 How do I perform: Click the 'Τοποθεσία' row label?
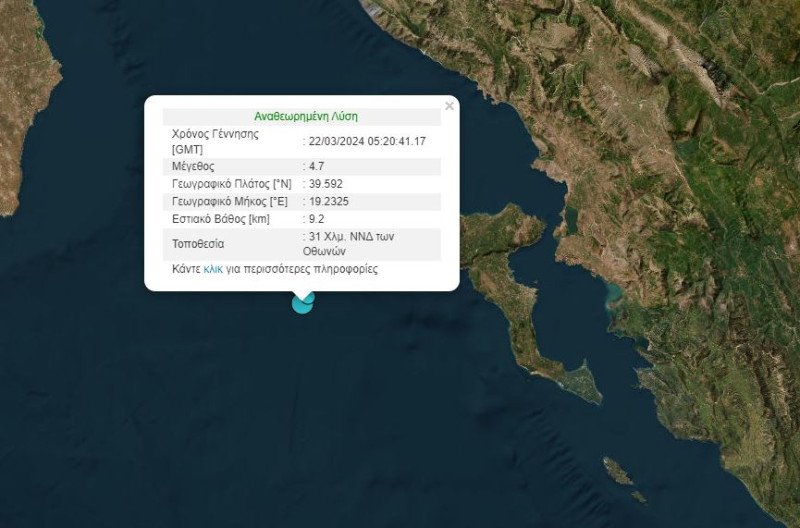(x=198, y=243)
